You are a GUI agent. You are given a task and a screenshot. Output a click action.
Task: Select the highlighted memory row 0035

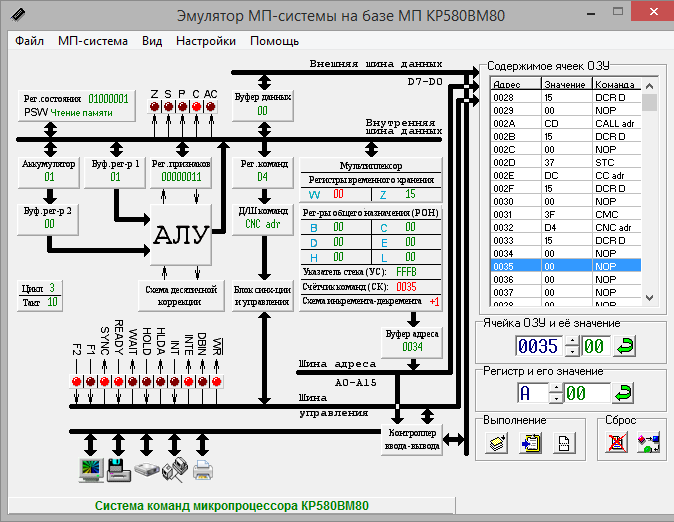tap(566, 267)
